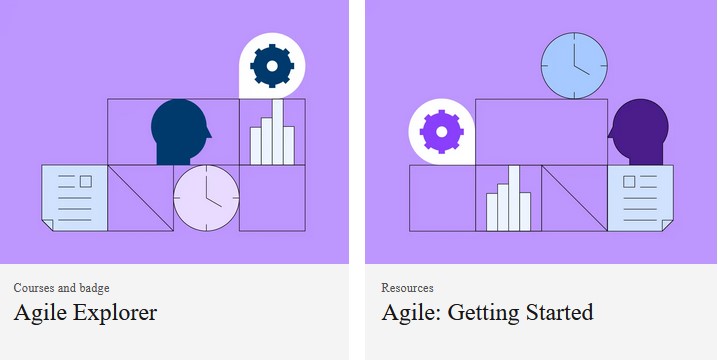Click the dark purple head silhouette
This screenshot has height=360, width=718.
(x=638, y=132)
